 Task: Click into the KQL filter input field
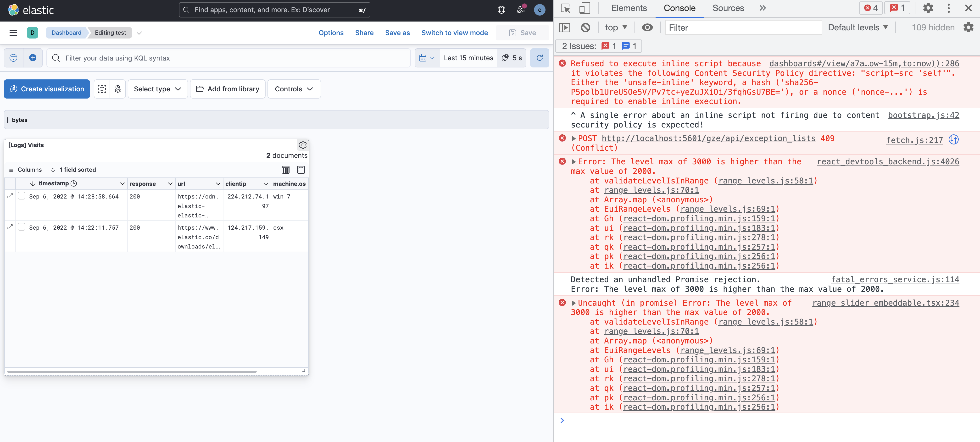tap(228, 58)
